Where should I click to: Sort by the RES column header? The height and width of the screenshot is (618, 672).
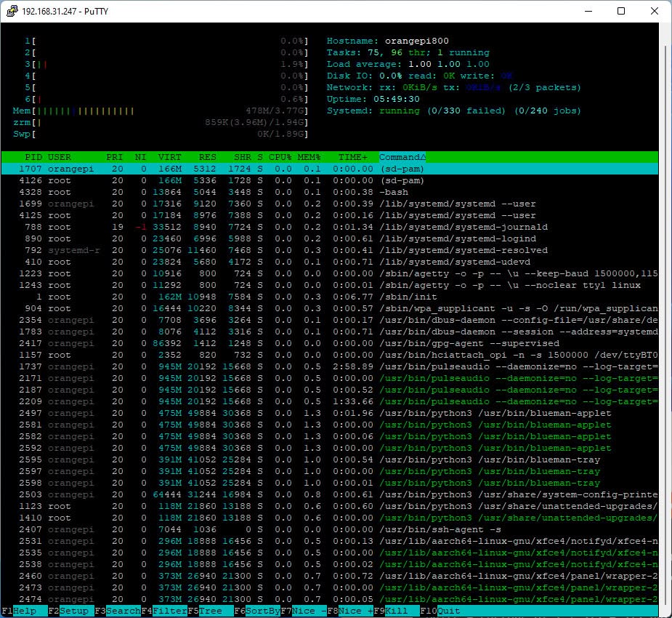[x=208, y=157]
